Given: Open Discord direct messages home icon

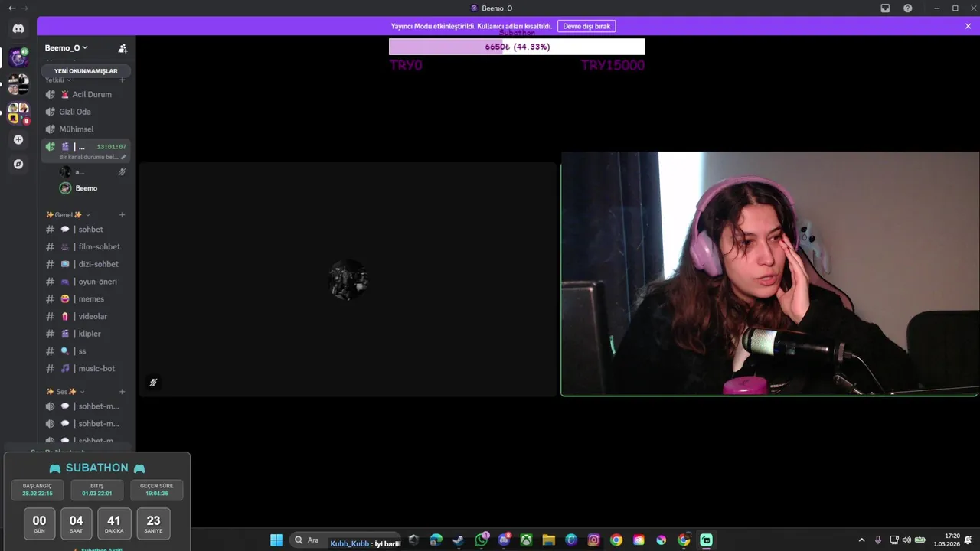Looking at the screenshot, I should tap(18, 28).
